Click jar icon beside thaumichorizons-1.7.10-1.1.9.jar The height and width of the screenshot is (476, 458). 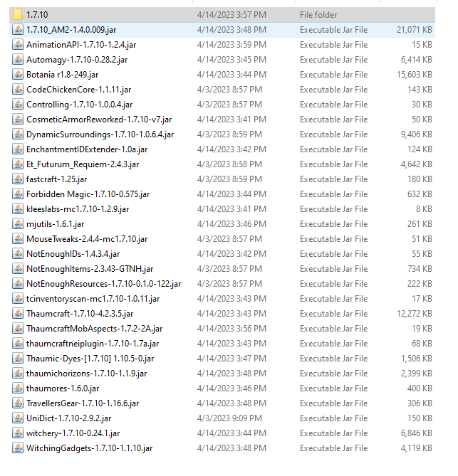pyautogui.click(x=18, y=374)
